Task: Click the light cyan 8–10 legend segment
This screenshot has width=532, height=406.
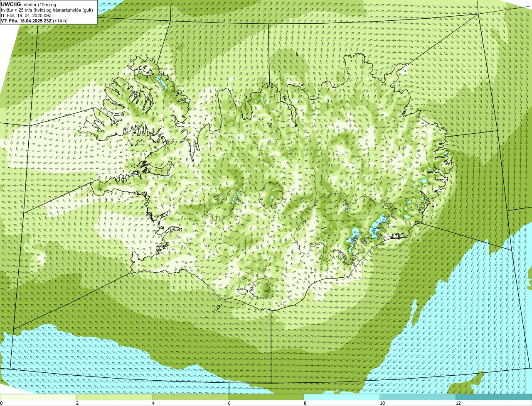Action: (342, 397)
